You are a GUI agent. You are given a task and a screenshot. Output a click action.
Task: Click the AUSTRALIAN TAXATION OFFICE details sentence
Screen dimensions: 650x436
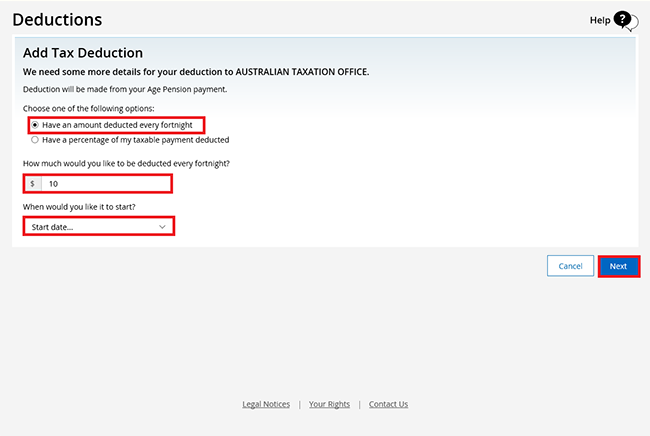point(196,72)
